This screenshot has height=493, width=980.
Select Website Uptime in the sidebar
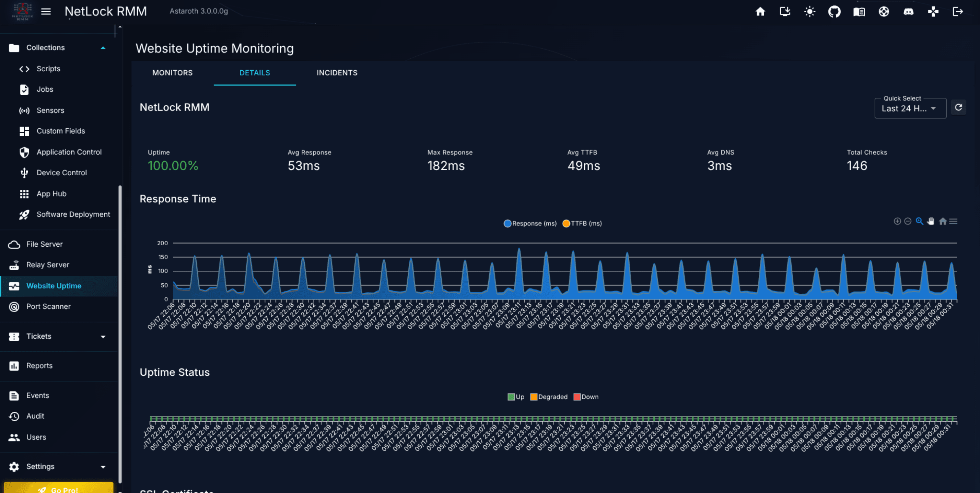pos(59,286)
